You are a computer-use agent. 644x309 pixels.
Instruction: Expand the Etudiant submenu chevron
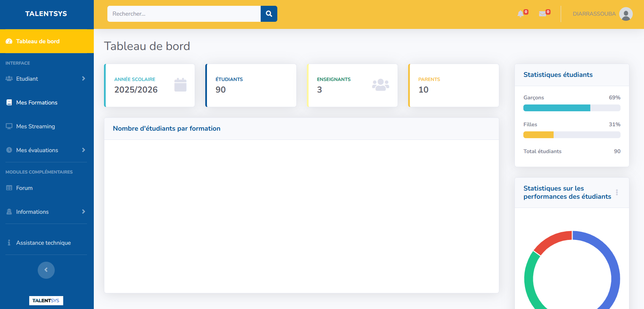(x=84, y=79)
